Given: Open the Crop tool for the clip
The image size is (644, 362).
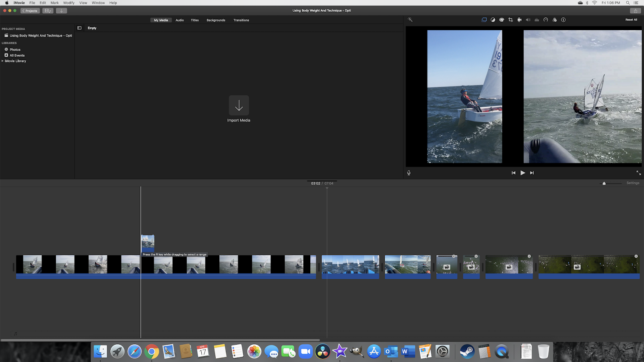Looking at the screenshot, I should click(510, 19).
